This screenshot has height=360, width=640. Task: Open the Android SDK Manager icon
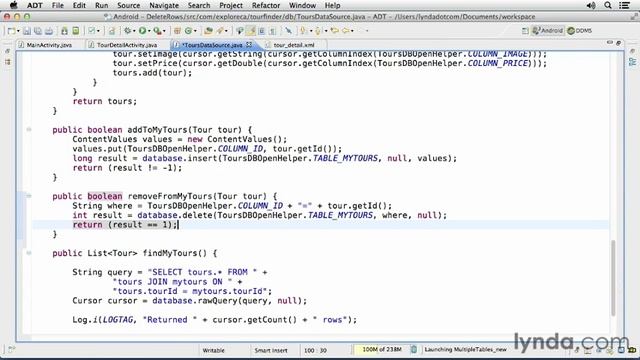pyautogui.click(x=64, y=31)
